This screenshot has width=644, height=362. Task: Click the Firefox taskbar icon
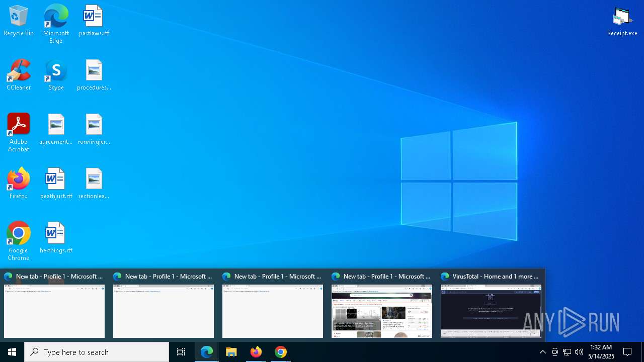(256, 352)
